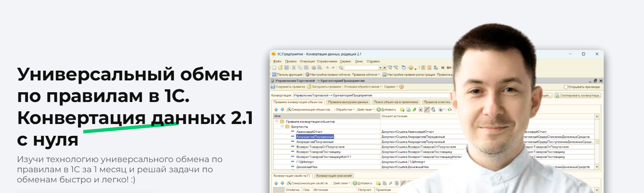The width and height of the screenshot is (644, 193).
Task: Click the New document icon in main toolbar
Action: pos(274,68)
